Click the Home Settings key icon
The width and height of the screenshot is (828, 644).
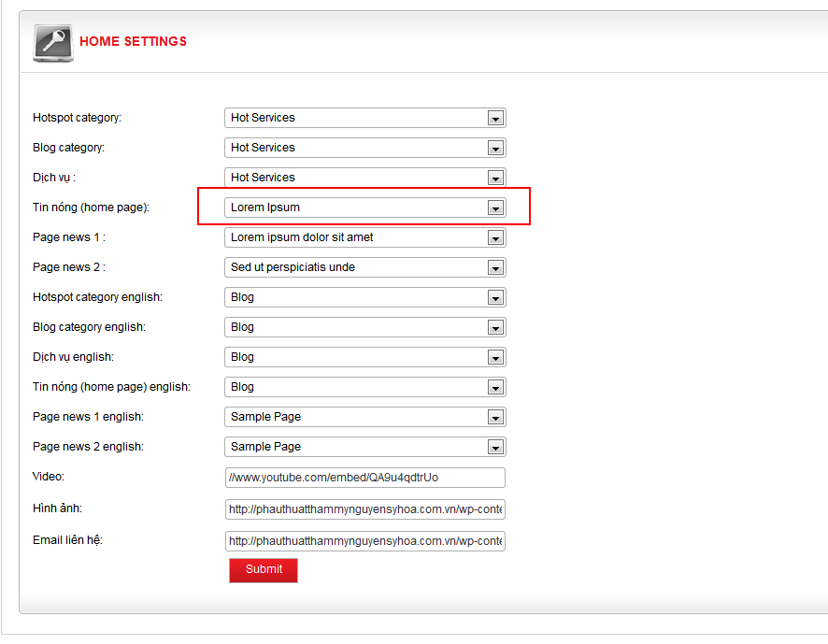(x=52, y=42)
